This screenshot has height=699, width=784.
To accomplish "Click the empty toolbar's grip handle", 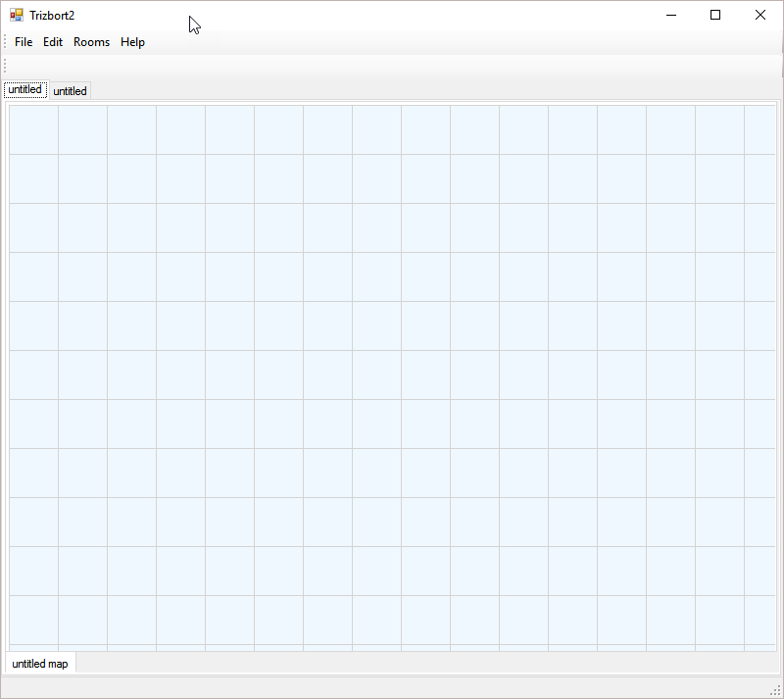I will (5, 66).
